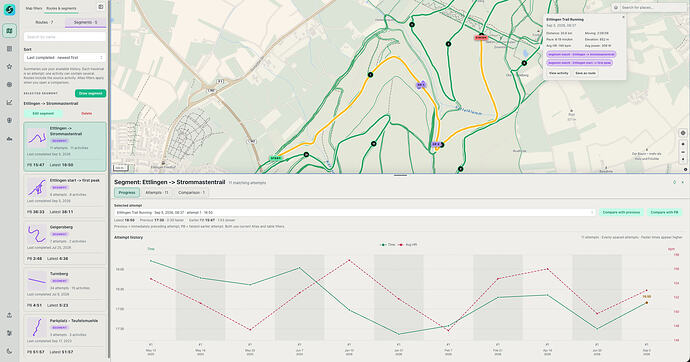Click the chart statistics sidebar icon

click(x=9, y=102)
